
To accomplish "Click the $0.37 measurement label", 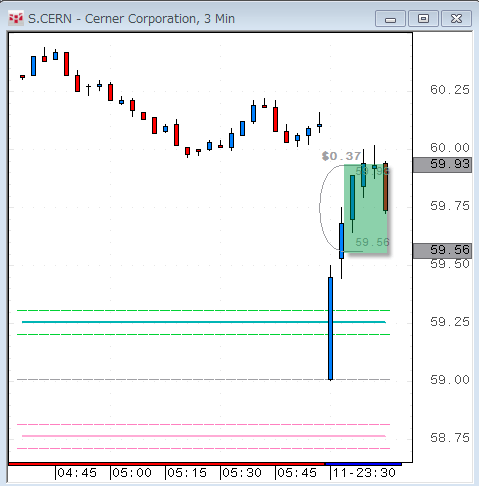I will [341, 156].
